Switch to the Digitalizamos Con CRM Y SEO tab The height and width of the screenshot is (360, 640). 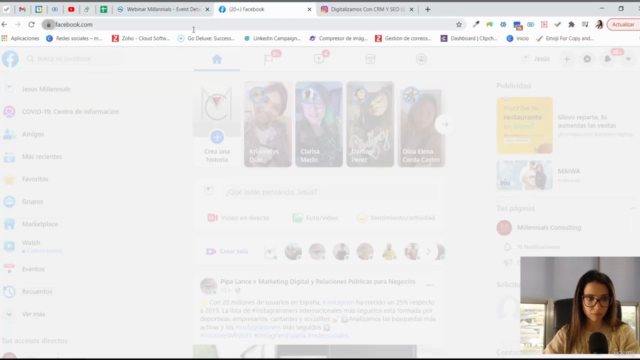pyautogui.click(x=367, y=9)
